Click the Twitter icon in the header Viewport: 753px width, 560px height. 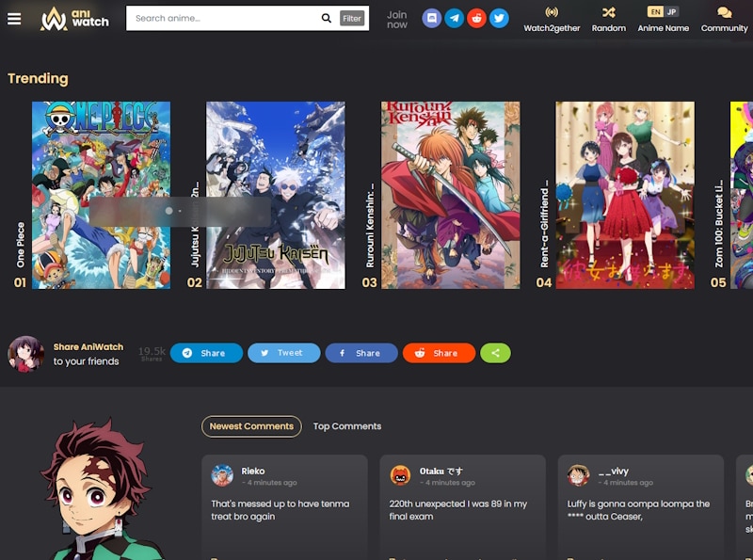point(499,18)
